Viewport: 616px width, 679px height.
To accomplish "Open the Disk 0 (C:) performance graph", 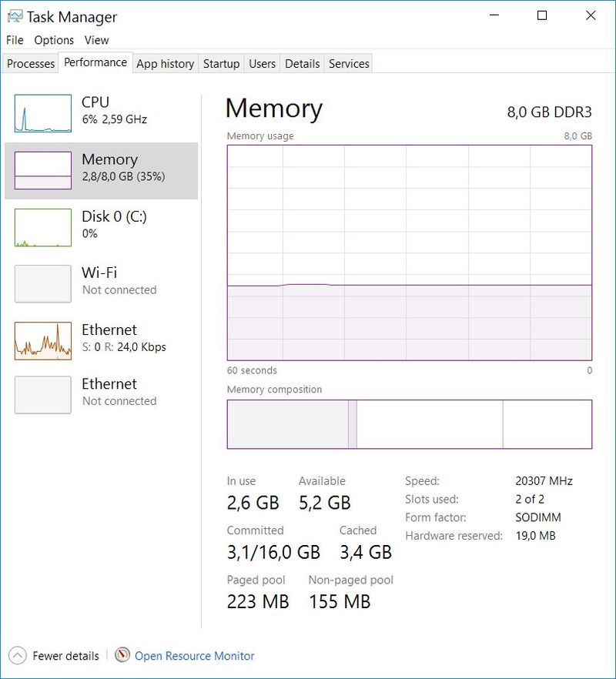I will tap(42, 227).
